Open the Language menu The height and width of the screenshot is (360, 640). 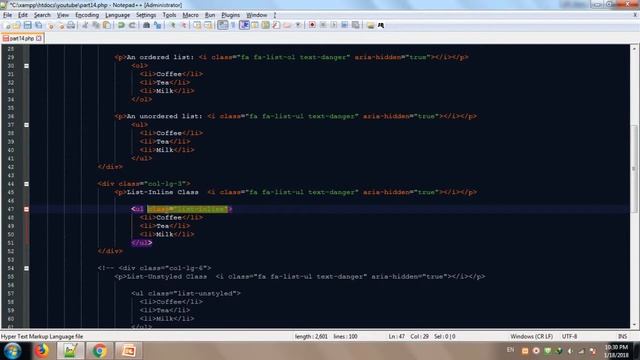pos(117,15)
